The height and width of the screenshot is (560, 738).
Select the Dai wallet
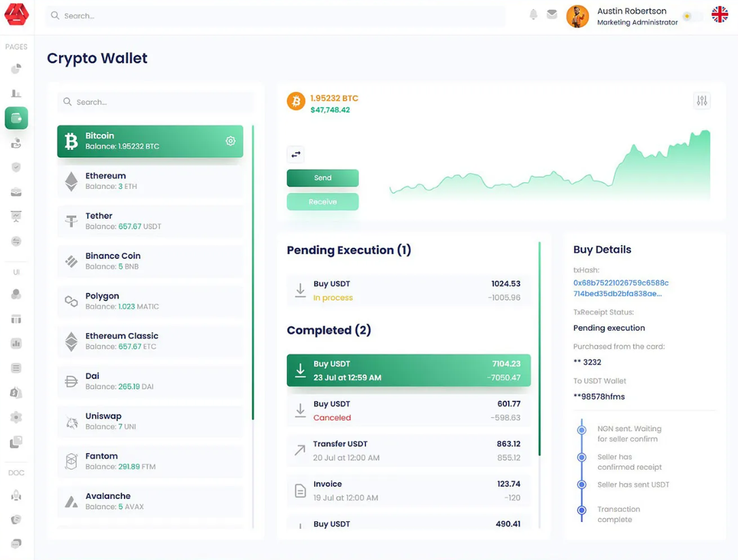click(x=150, y=381)
